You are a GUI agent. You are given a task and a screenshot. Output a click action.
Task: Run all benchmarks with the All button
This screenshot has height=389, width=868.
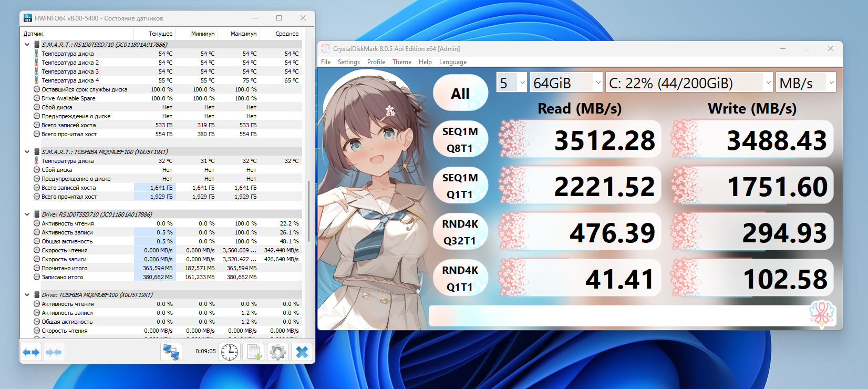[460, 94]
